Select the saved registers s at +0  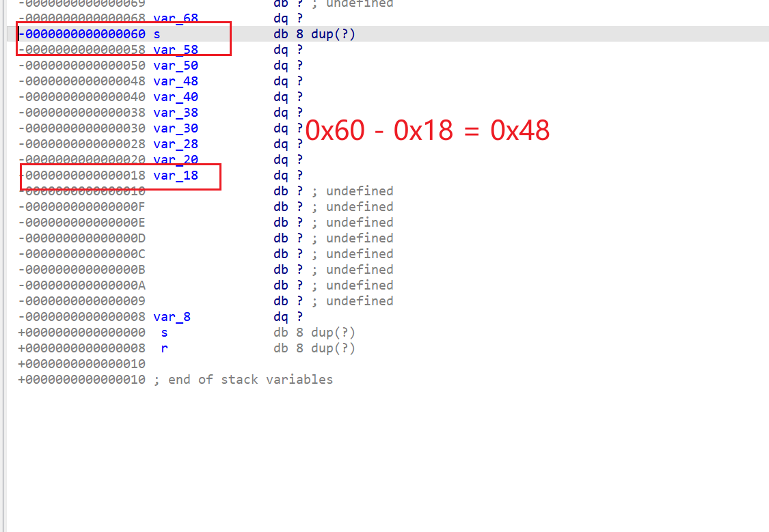click(165, 333)
